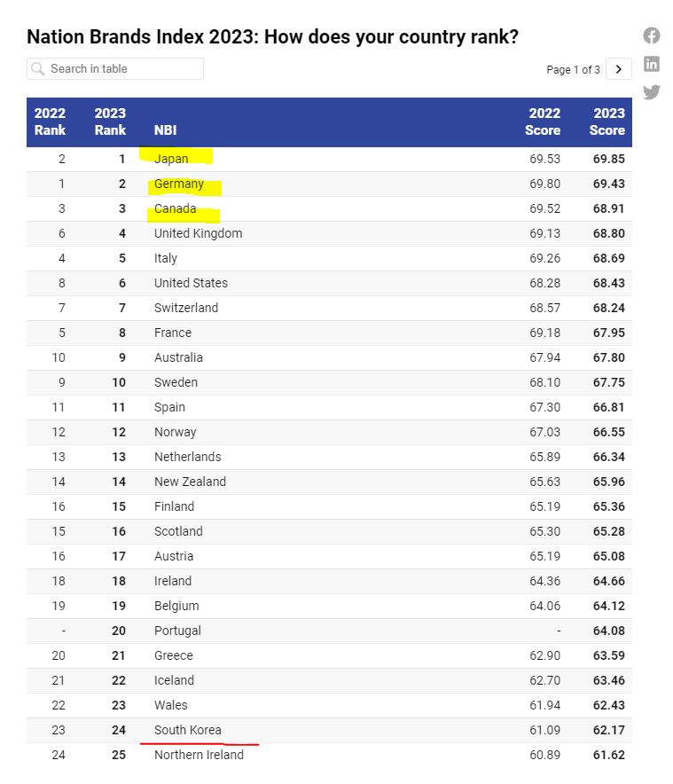This screenshot has height=784, width=673.
Task: Click the Twitter share icon
Action: [652, 92]
